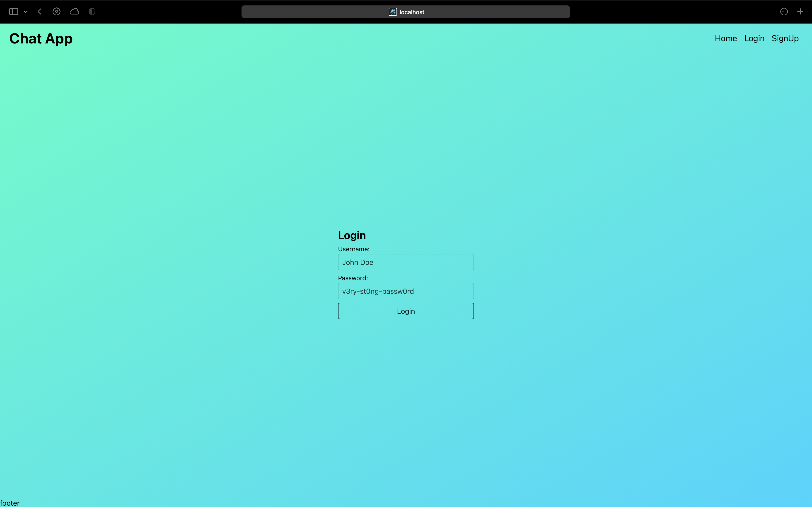
Task: Click the Password input field
Action: coord(406,291)
